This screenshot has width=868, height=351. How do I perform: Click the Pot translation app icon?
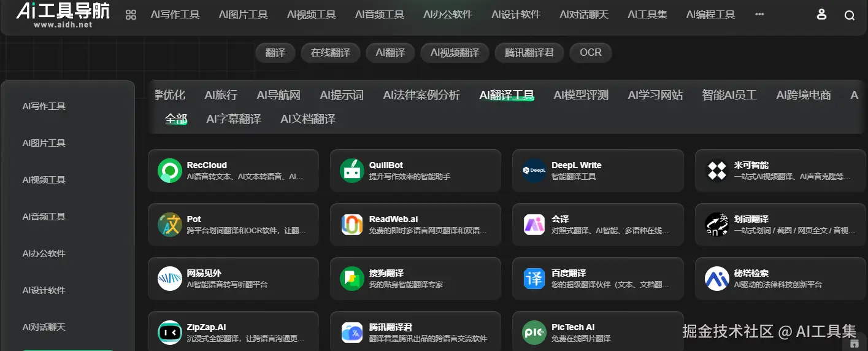170,225
